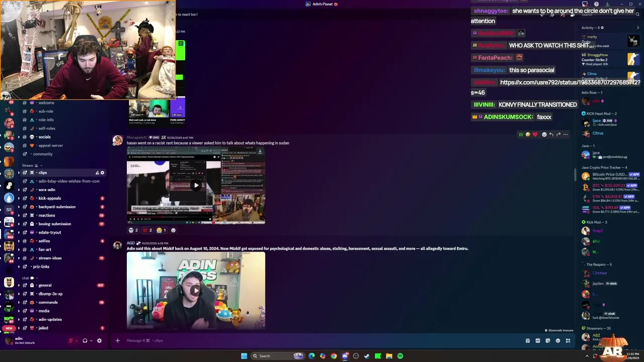Type in Message clips input field
The width and height of the screenshot is (644, 362).
point(322,341)
